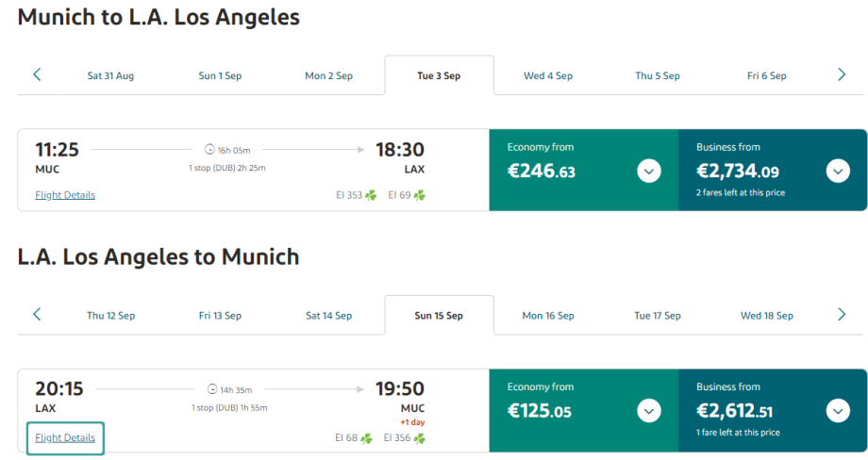Show earlier return dates arrow
This screenshot has width=868, height=460.
(37, 315)
